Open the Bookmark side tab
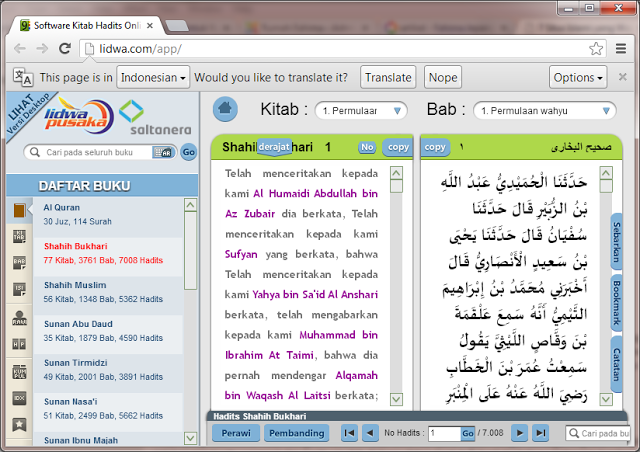 (x=616, y=303)
